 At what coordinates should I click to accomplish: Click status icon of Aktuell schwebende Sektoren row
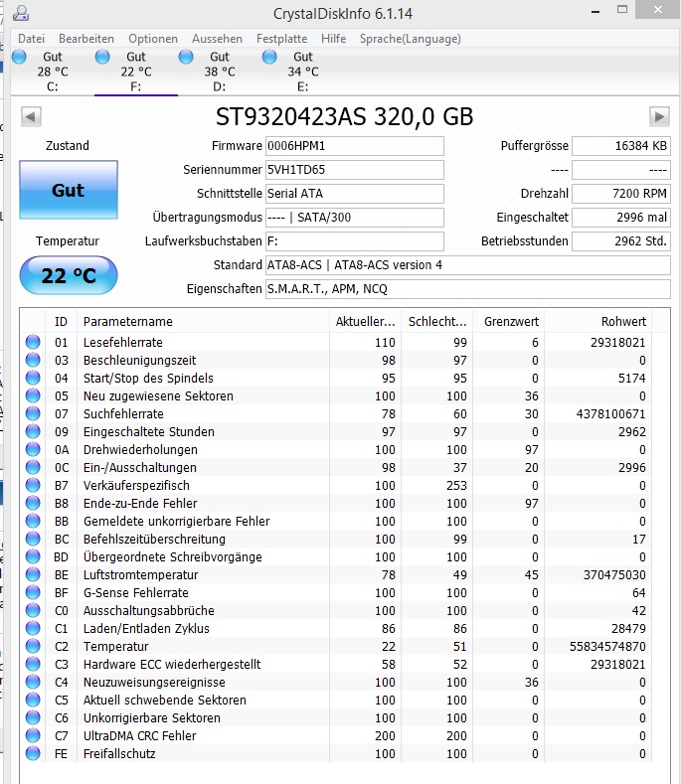(x=33, y=700)
